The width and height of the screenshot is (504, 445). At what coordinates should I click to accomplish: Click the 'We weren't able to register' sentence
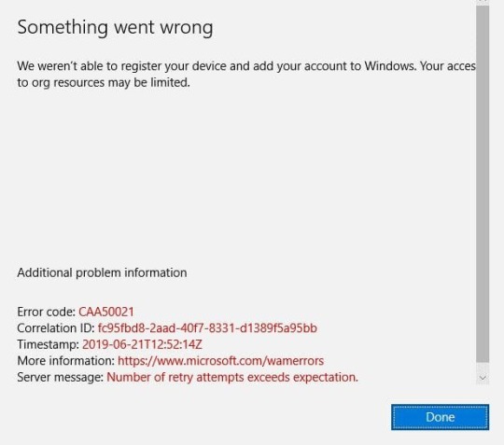tap(246, 66)
